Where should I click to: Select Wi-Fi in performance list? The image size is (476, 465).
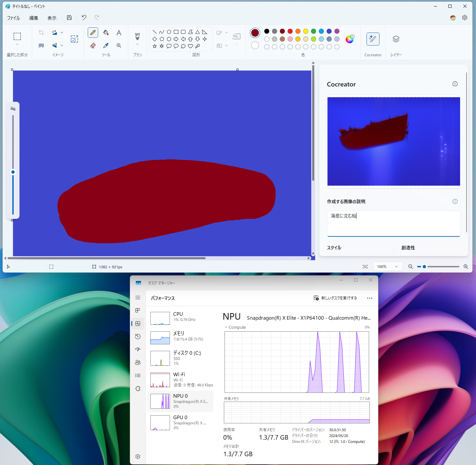click(x=180, y=379)
